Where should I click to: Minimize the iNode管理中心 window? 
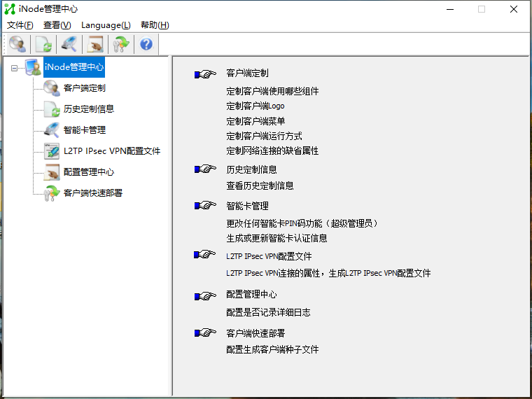pos(450,9)
